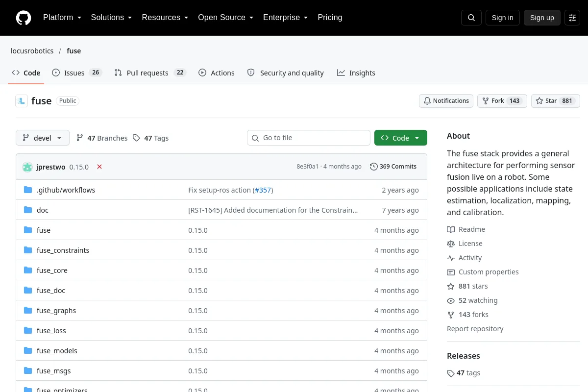Image resolution: width=588 pixels, height=392 pixels.
Task: Expand the Platform menu
Action: click(62, 18)
